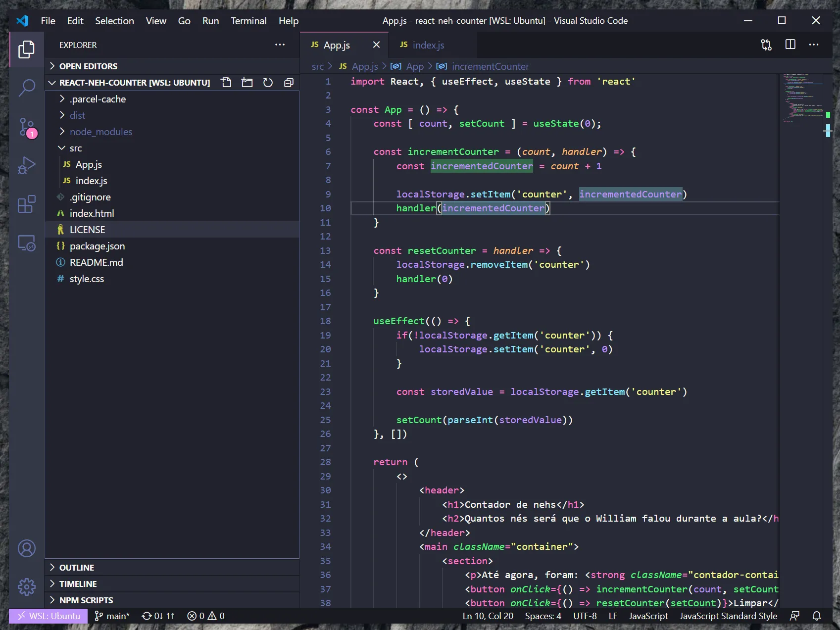Click the main* branch indicator
The height and width of the screenshot is (630, 840).
(x=112, y=616)
